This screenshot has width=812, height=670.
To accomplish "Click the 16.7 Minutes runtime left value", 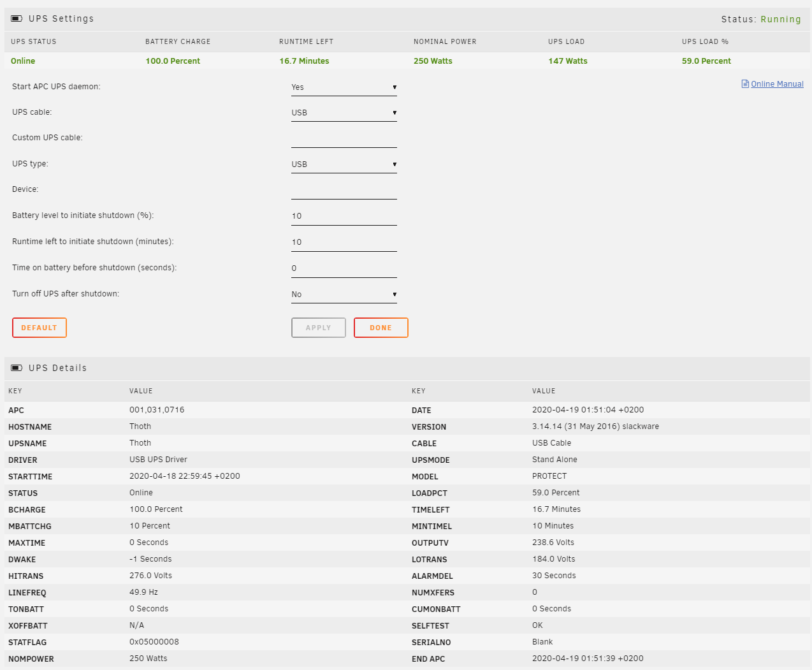I will coord(304,61).
